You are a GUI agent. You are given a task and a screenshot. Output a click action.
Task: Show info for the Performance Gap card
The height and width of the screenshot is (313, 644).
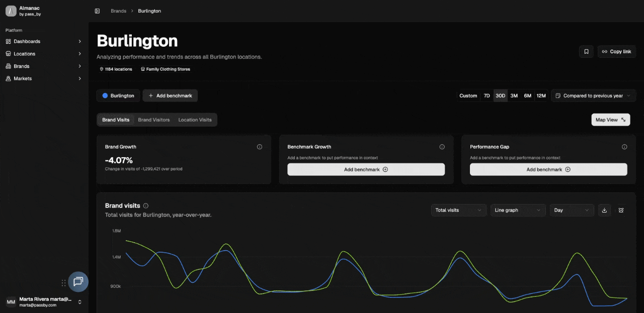pos(624,147)
